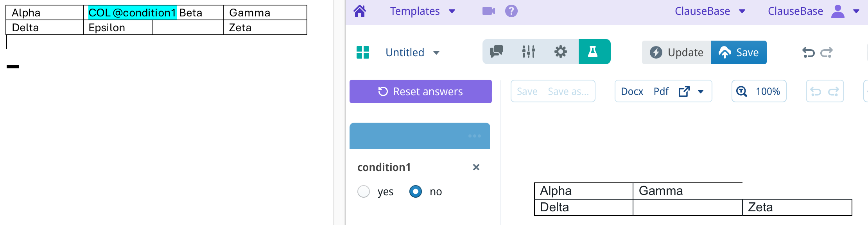Viewport: 868px width, 225px height.
Task: Click the video camera icon
Action: (x=488, y=11)
